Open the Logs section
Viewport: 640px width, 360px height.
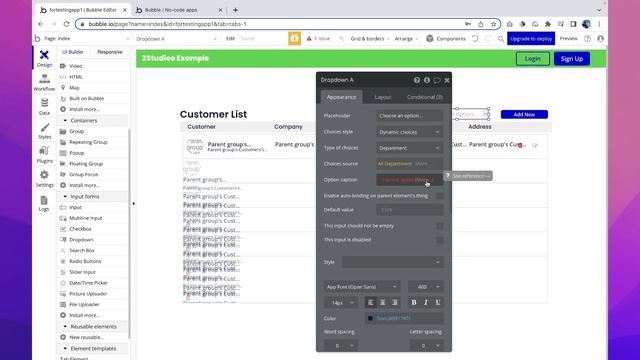point(44,203)
